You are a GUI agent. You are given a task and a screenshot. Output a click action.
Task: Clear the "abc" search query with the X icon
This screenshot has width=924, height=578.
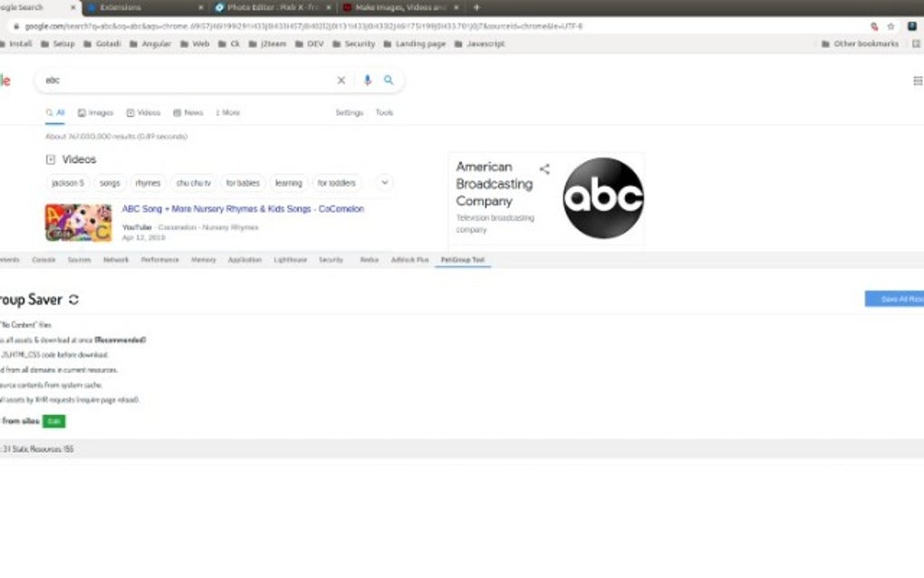tap(341, 80)
